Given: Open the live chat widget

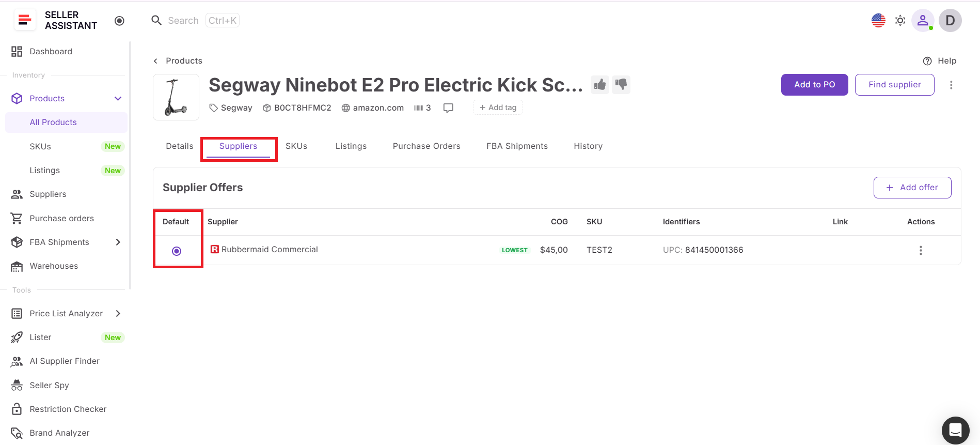Looking at the screenshot, I should click(x=956, y=431).
